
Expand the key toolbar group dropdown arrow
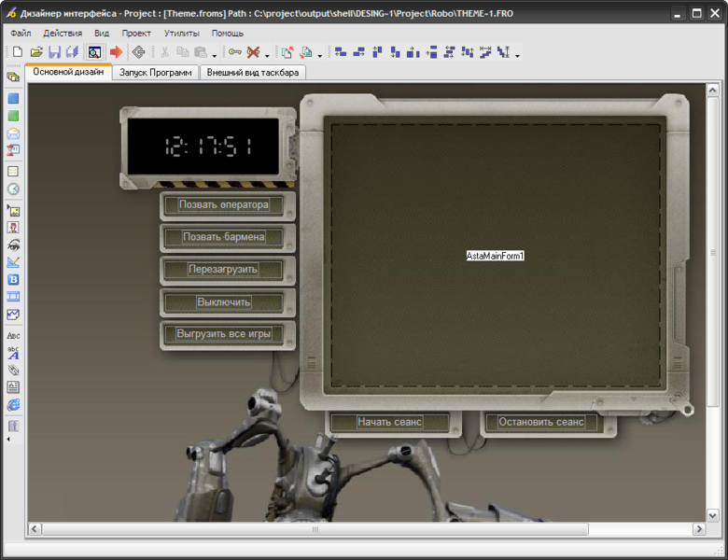pos(267,56)
